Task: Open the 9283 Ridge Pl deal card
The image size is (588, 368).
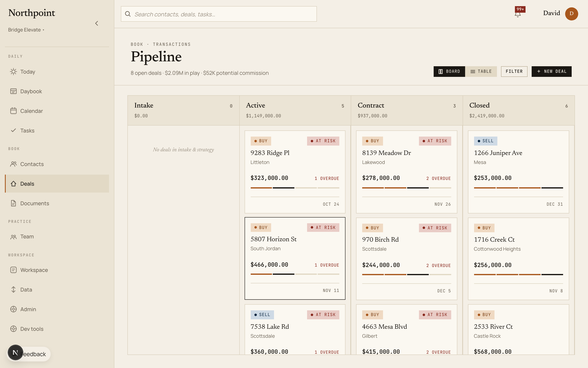Action: click(295, 172)
